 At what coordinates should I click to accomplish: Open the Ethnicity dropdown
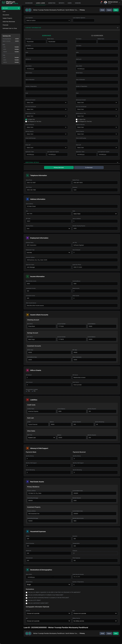pos(48,613)
